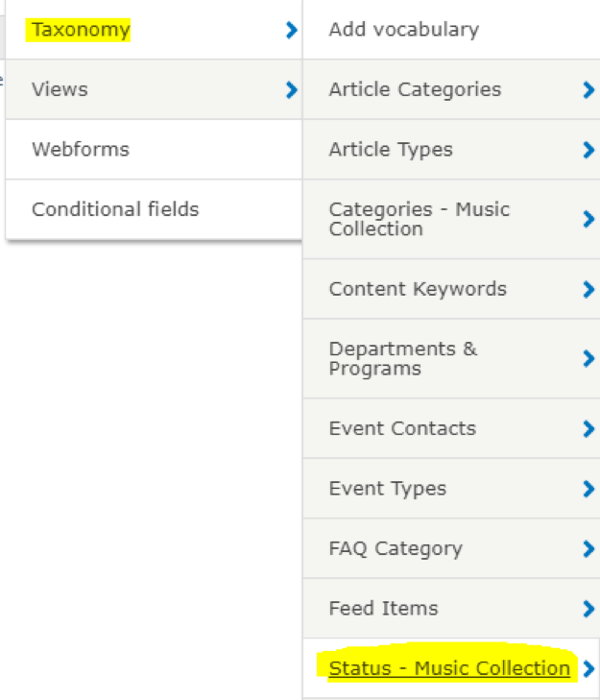Select the Webforms menu entry
The width and height of the screenshot is (600, 700).
click(80, 149)
